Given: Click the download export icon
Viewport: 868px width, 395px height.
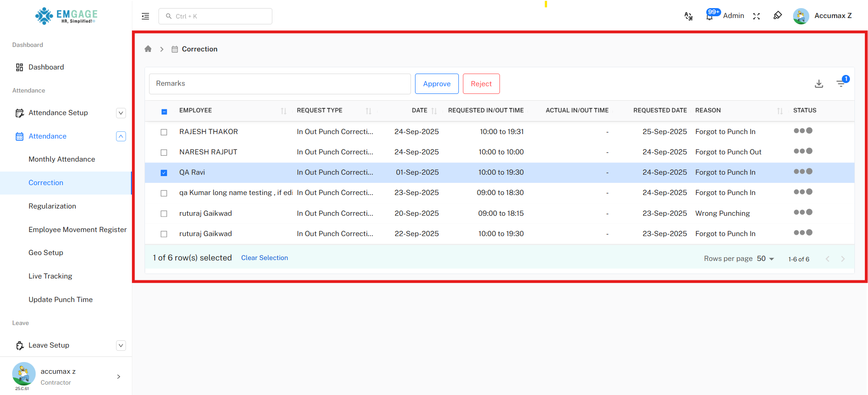Looking at the screenshot, I should tap(819, 84).
